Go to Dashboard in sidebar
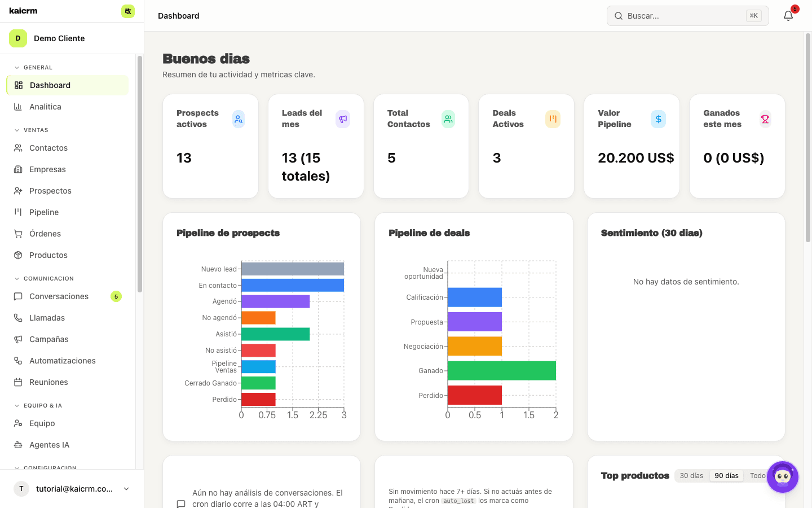812x508 pixels. tap(68, 85)
